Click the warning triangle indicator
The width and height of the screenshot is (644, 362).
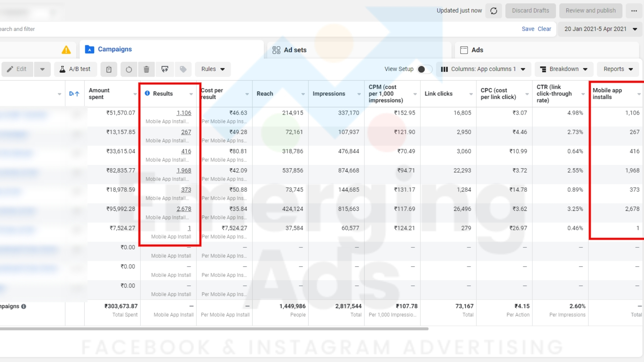(66, 49)
